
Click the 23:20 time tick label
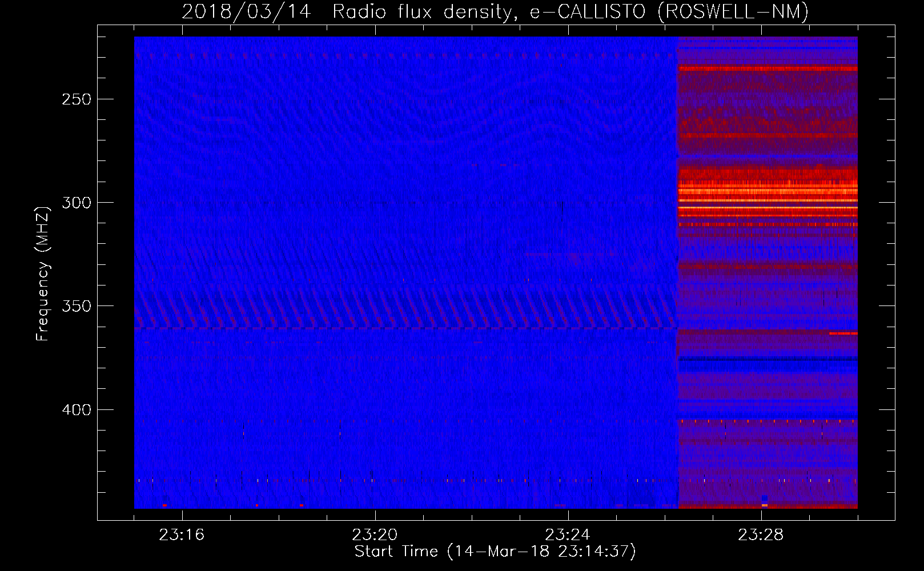[375, 535]
